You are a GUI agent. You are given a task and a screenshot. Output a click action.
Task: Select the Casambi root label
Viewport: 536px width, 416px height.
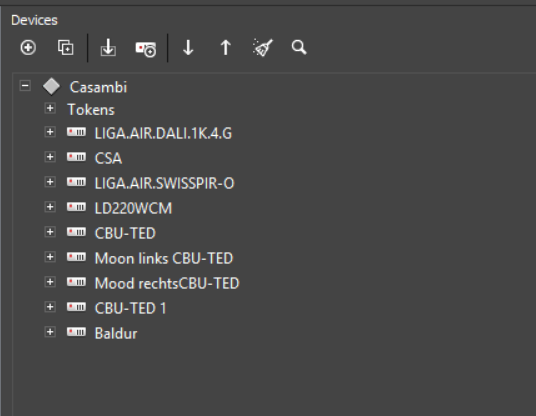pyautogui.click(x=98, y=87)
